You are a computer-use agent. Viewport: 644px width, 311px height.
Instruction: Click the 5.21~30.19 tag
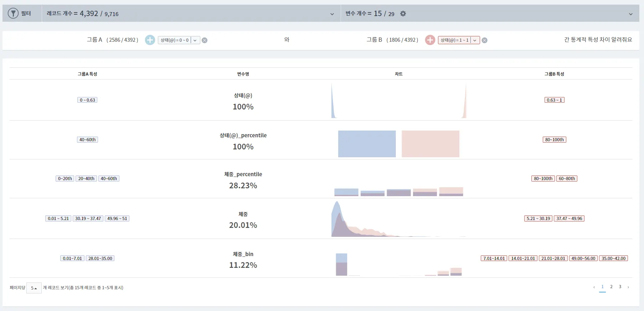tap(539, 218)
